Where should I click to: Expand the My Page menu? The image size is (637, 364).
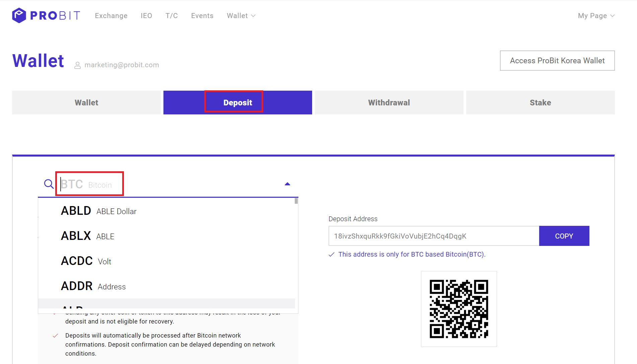pyautogui.click(x=596, y=16)
